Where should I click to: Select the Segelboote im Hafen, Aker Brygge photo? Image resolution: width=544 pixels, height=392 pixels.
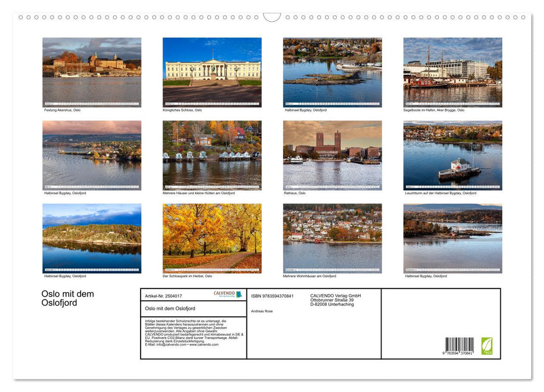pyautogui.click(x=453, y=72)
